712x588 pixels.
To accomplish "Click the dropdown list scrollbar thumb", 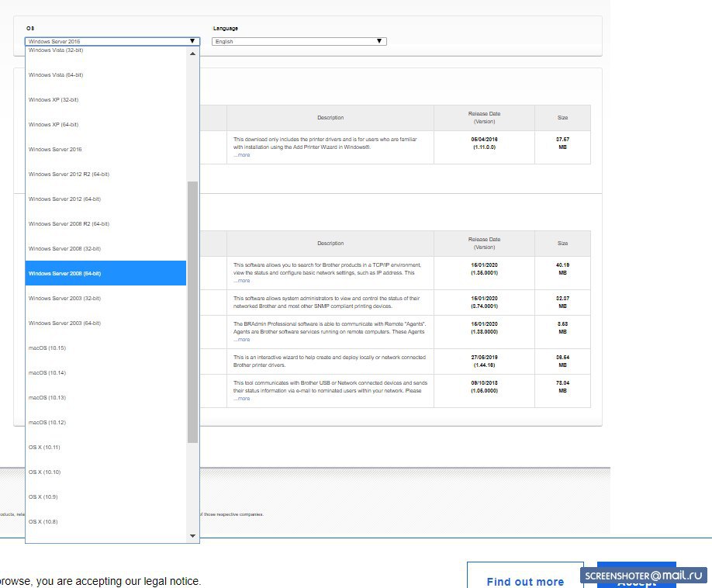I will (192, 312).
